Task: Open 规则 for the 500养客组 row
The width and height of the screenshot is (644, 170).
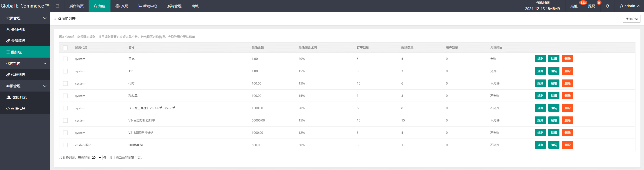Action: pyautogui.click(x=540, y=145)
